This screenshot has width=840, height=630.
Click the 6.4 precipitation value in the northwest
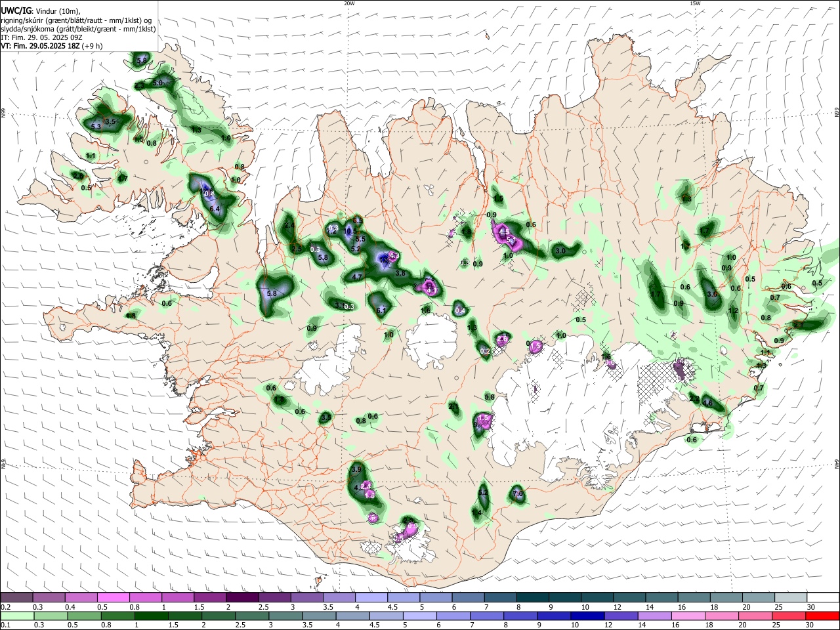(215, 209)
